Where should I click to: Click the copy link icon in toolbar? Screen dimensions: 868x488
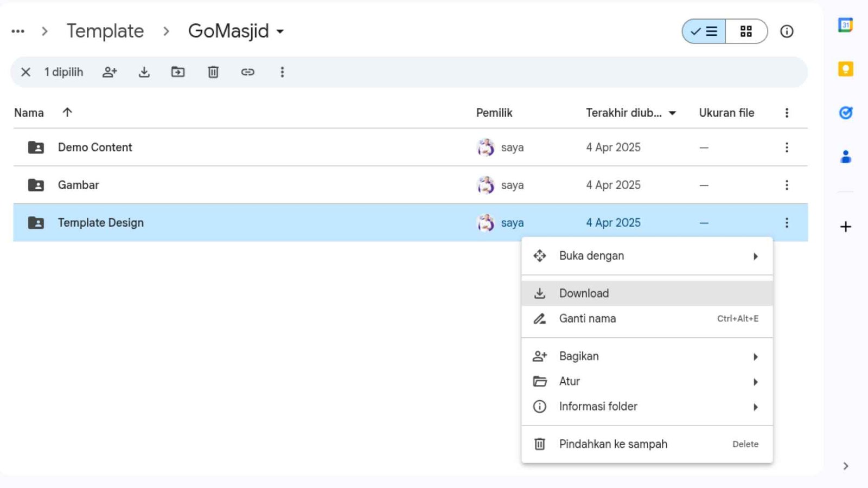click(x=247, y=72)
